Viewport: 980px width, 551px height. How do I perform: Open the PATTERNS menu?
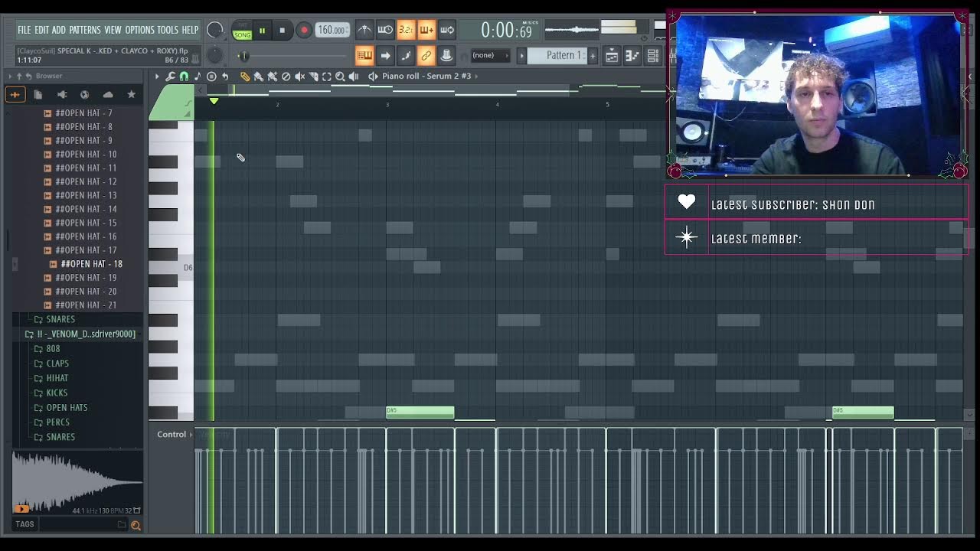(x=85, y=30)
